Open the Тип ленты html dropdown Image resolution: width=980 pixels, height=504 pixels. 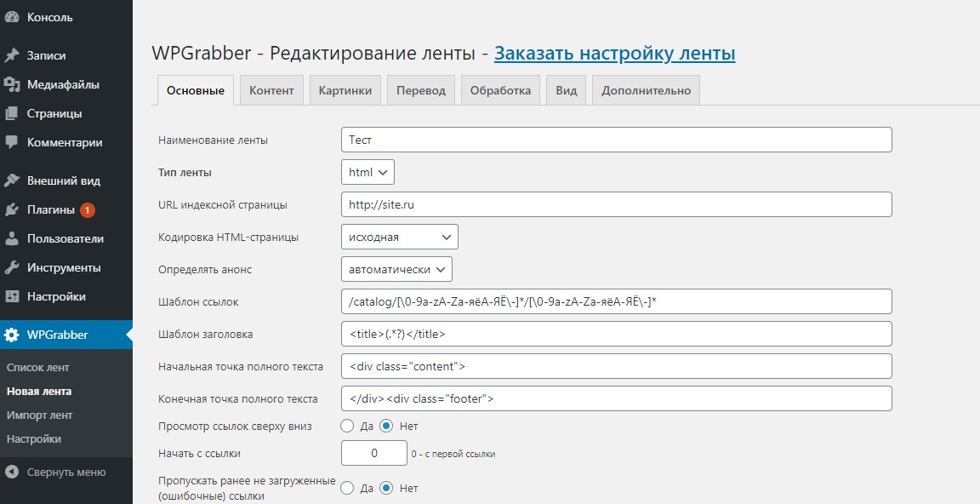point(367,172)
